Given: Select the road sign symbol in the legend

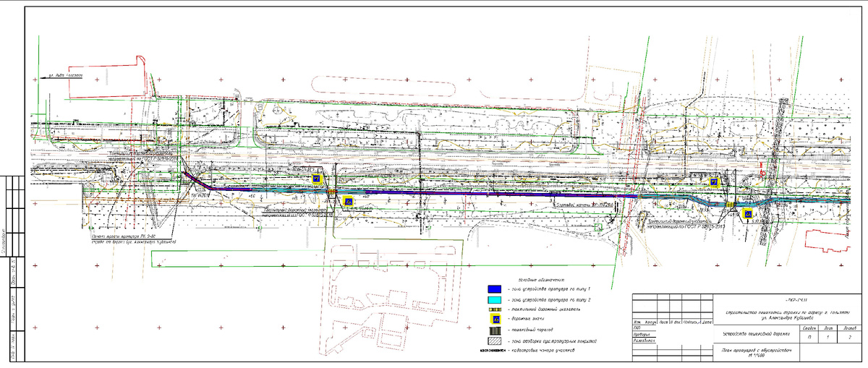Looking at the screenshot, I should pyautogui.click(x=495, y=319).
